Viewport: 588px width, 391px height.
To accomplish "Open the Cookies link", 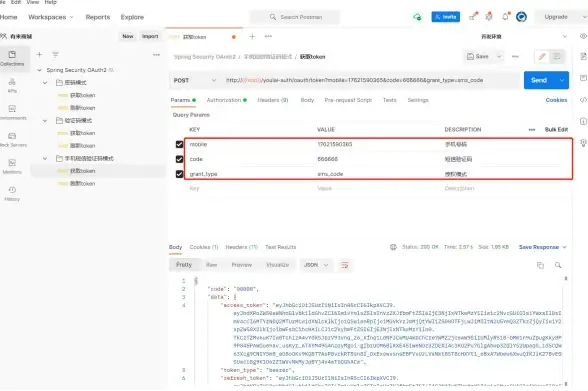I will coord(556,100).
